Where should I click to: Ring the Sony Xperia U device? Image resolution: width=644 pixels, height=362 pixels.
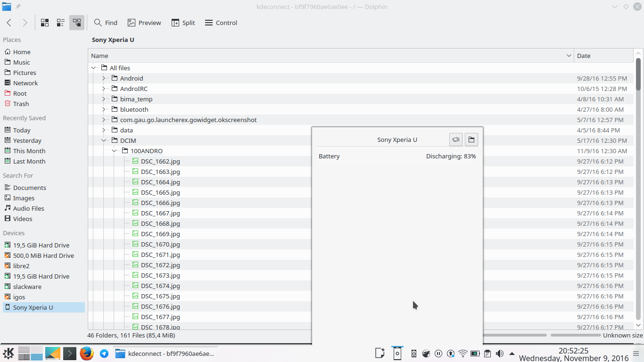pos(455,140)
